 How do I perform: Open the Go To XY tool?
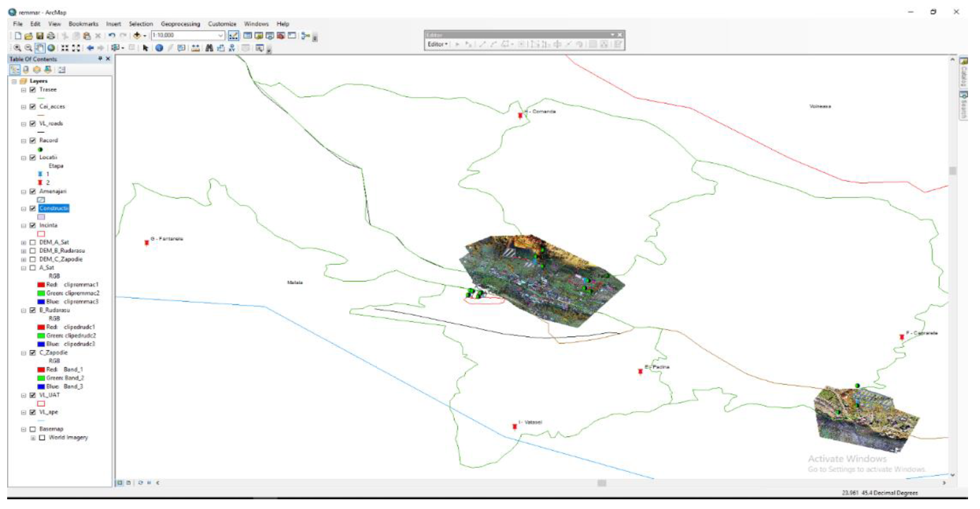(x=232, y=48)
